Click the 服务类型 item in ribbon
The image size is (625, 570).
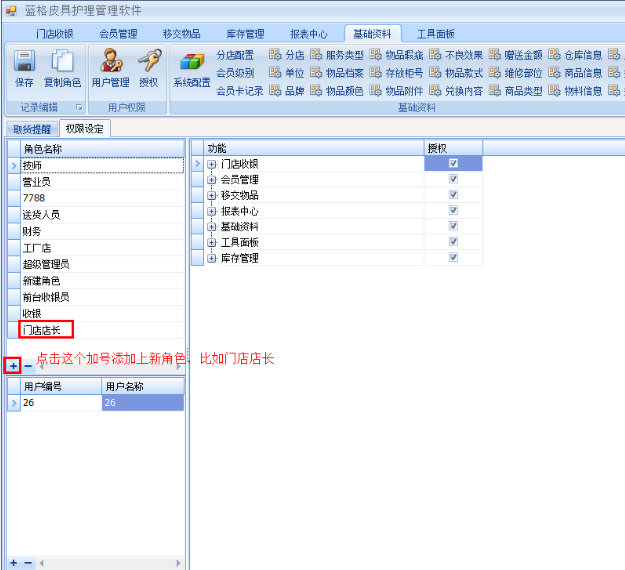pyautogui.click(x=336, y=55)
